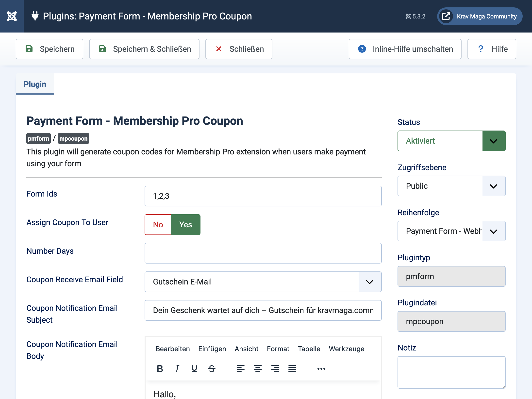Viewport: 532px width, 399px height.
Task: Click the Plugintyp pmform field
Action: click(x=451, y=276)
